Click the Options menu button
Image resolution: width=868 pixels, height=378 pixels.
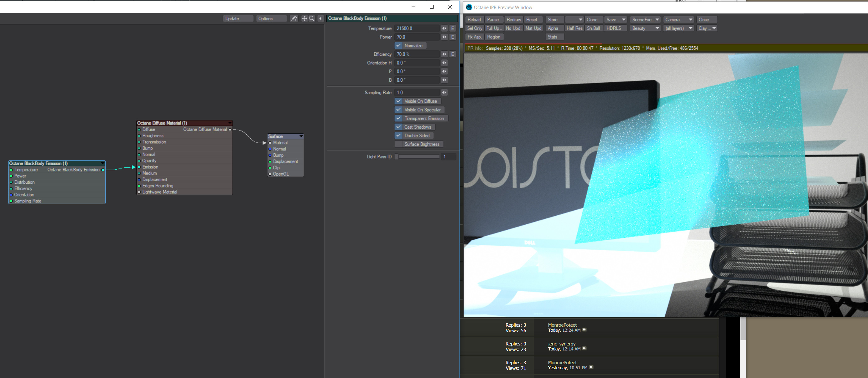coord(271,18)
